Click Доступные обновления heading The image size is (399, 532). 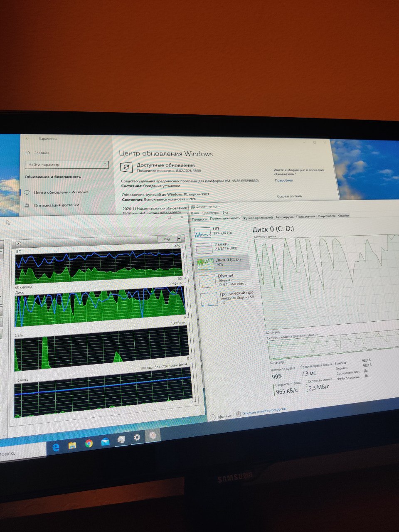coord(165,165)
